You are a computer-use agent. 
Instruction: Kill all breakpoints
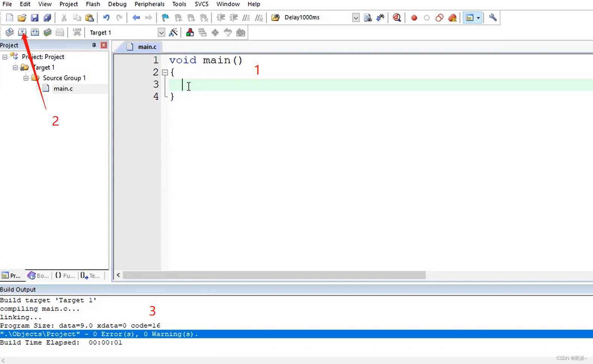click(452, 18)
